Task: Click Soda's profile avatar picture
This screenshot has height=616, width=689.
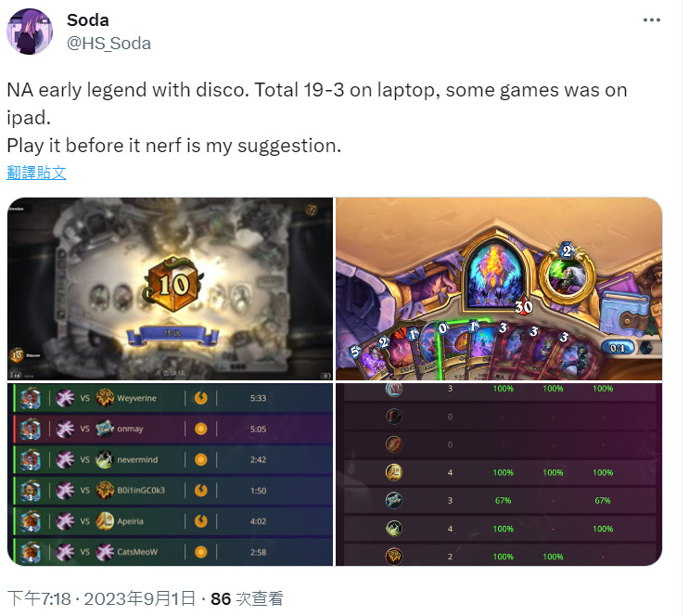Action: (x=30, y=32)
